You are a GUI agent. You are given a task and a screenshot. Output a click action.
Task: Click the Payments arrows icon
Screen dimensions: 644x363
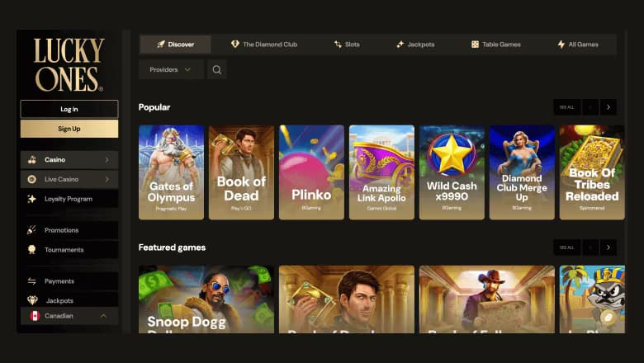[x=31, y=281]
